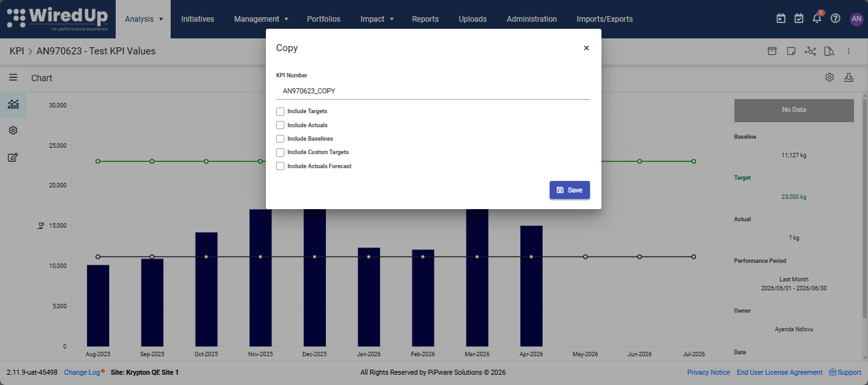Image resolution: width=868 pixels, height=385 pixels.
Task: Click the Feb-2026 bar in chart
Action: 423,298
